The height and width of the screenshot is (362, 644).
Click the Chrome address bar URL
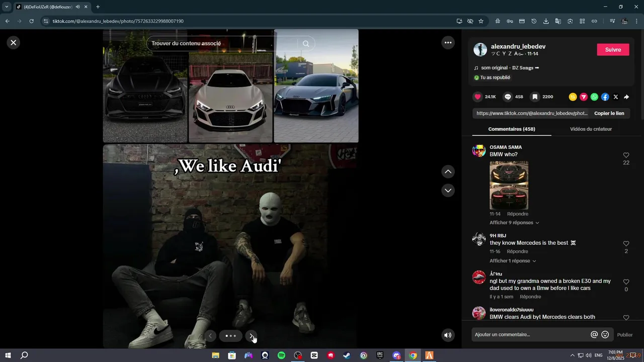click(118, 21)
